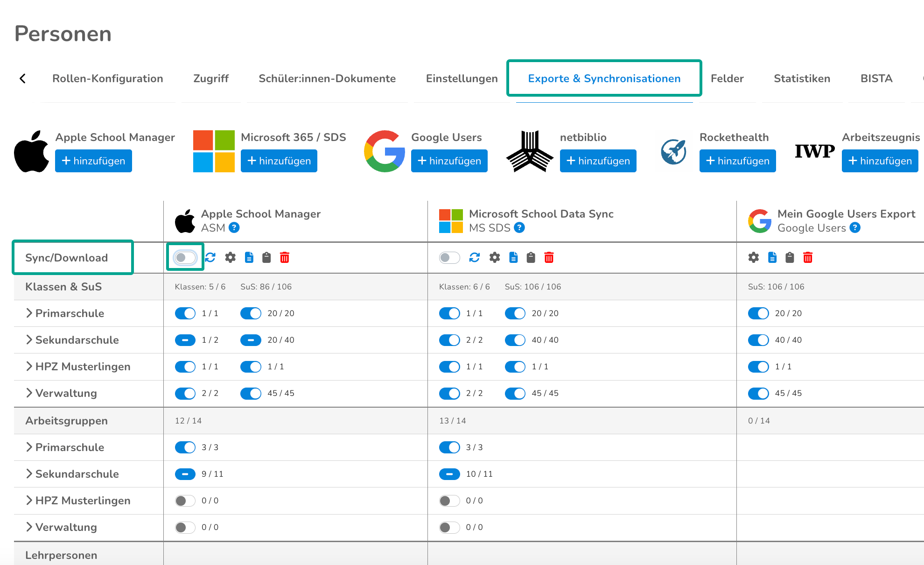Open document icon for Google Users export
The width and height of the screenshot is (924, 565).
[x=772, y=257]
